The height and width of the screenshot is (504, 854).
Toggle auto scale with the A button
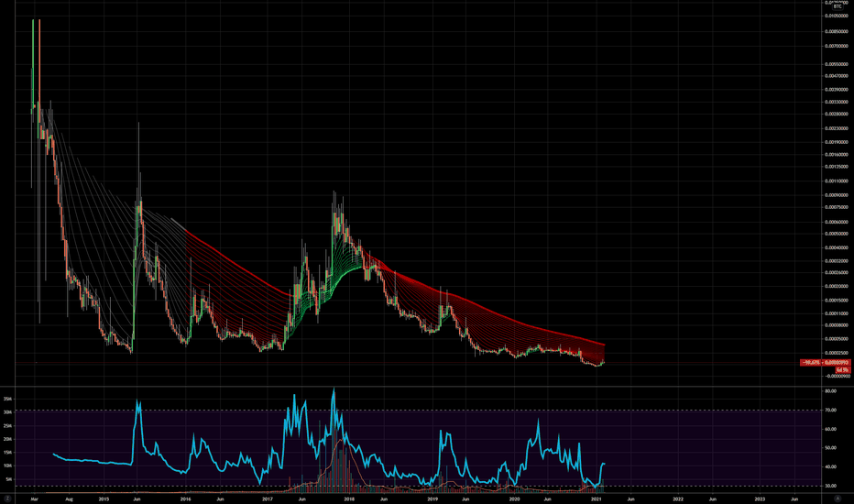(838, 499)
